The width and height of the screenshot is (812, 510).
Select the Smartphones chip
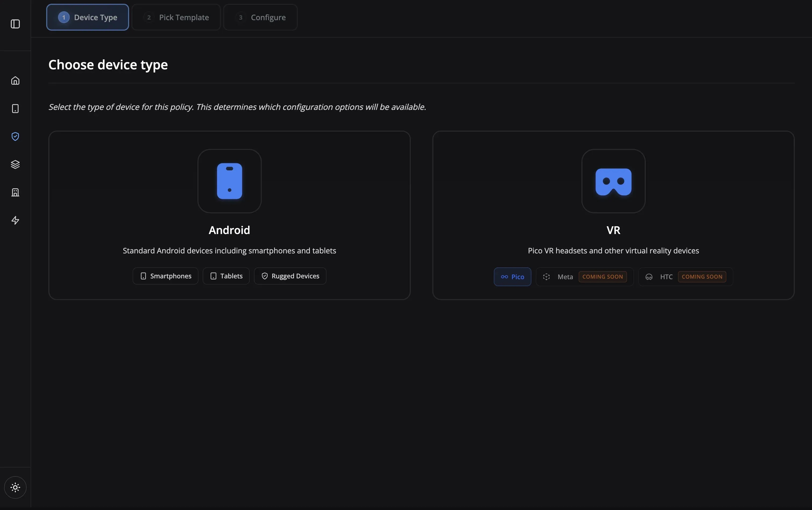165,276
